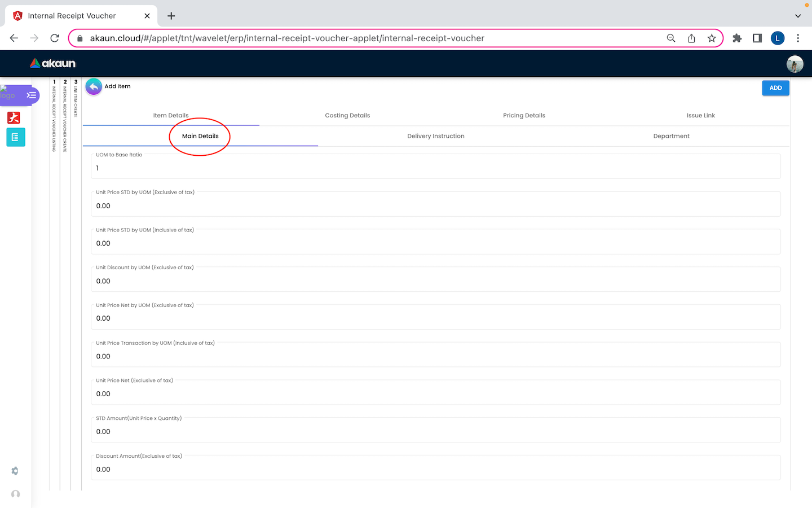This screenshot has width=812, height=508.
Task: Click the browser reload button
Action: (55, 38)
